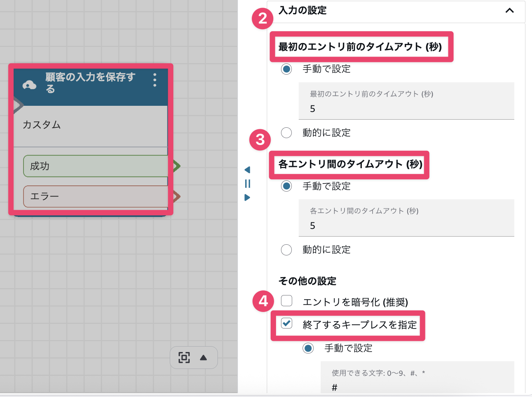Click the 各エントリ間のタイムアウト (秒) heading
Image resolution: width=532 pixels, height=397 pixels.
(350, 164)
